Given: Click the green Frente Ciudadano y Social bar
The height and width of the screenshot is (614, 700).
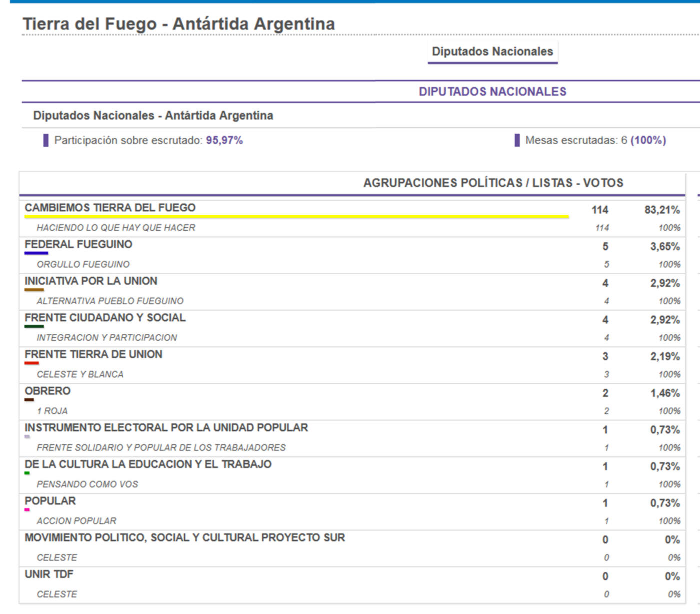Looking at the screenshot, I should click(x=34, y=326).
